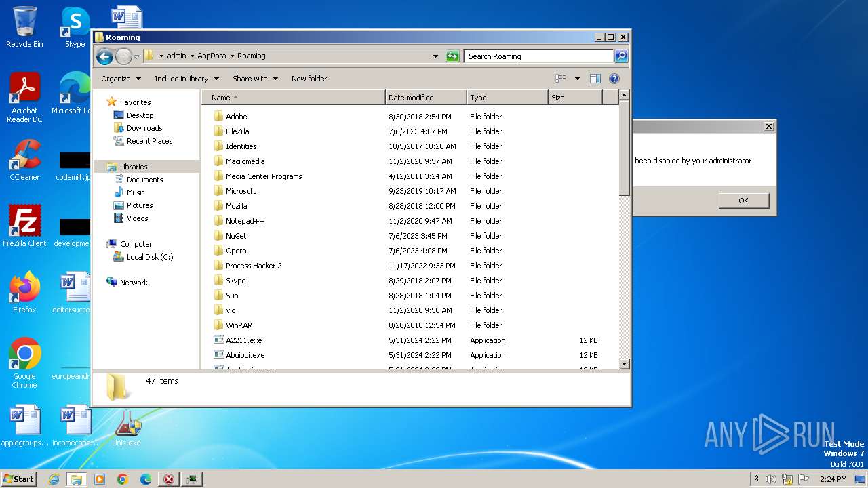Open Include in library menu
Viewport: 868px width, 488px height.
[186, 79]
